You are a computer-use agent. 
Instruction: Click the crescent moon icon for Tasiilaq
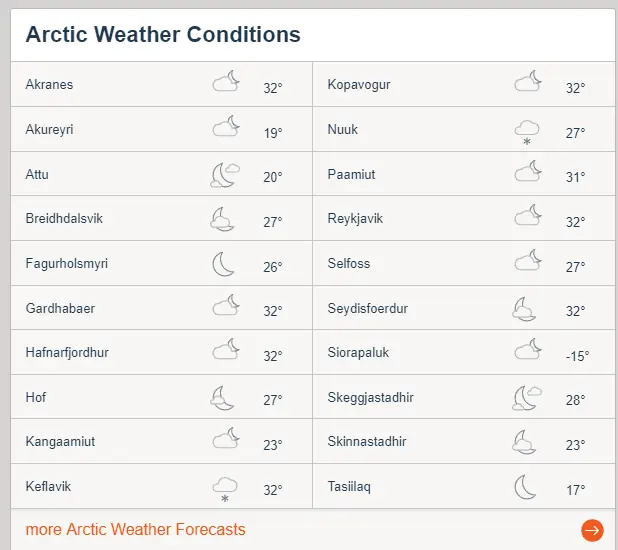point(525,487)
